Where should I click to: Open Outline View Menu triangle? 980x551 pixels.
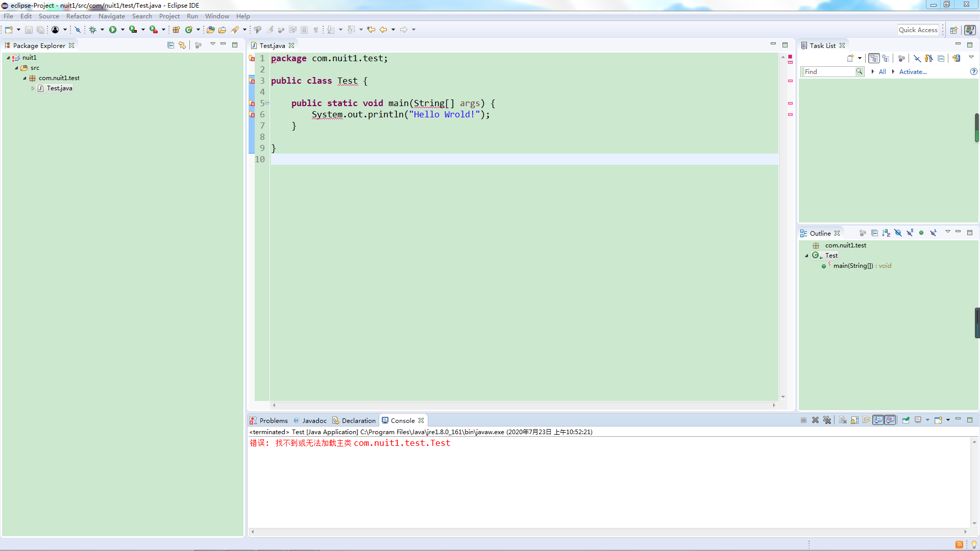coord(947,232)
